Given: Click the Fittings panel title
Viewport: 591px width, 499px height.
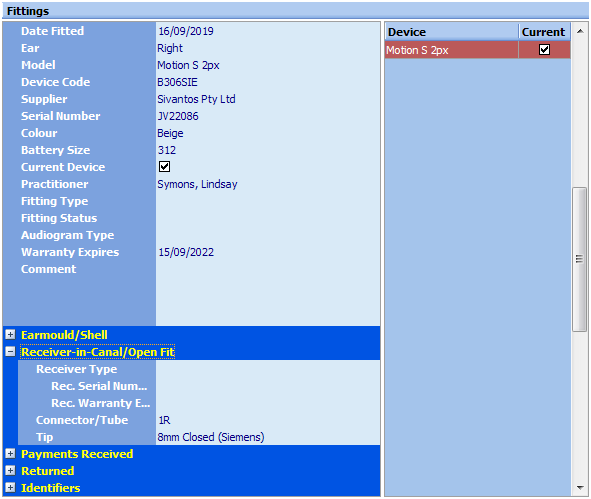Looking at the screenshot, I should [x=28, y=11].
